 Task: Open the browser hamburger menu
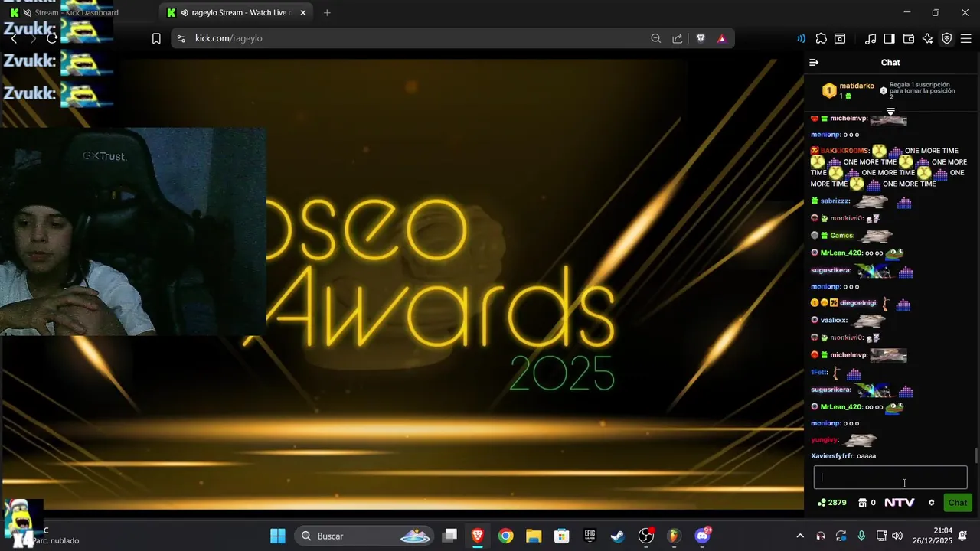click(966, 38)
